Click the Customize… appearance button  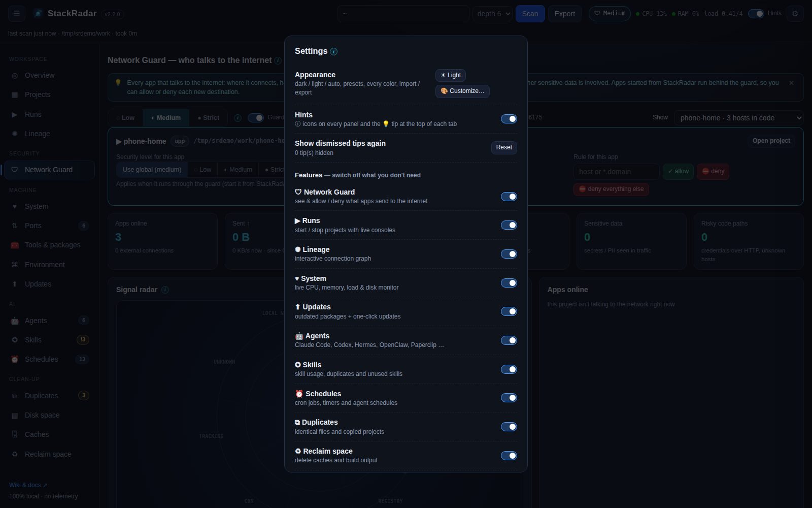tap(462, 91)
